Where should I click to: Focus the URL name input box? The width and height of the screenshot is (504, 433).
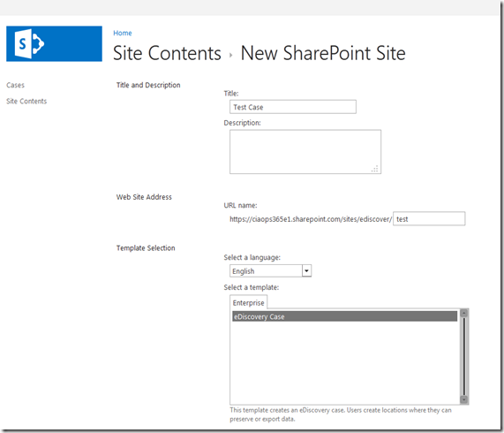pyautogui.click(x=429, y=219)
